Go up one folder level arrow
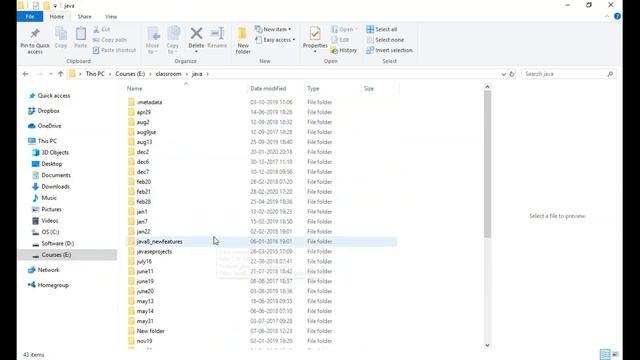 [60, 74]
